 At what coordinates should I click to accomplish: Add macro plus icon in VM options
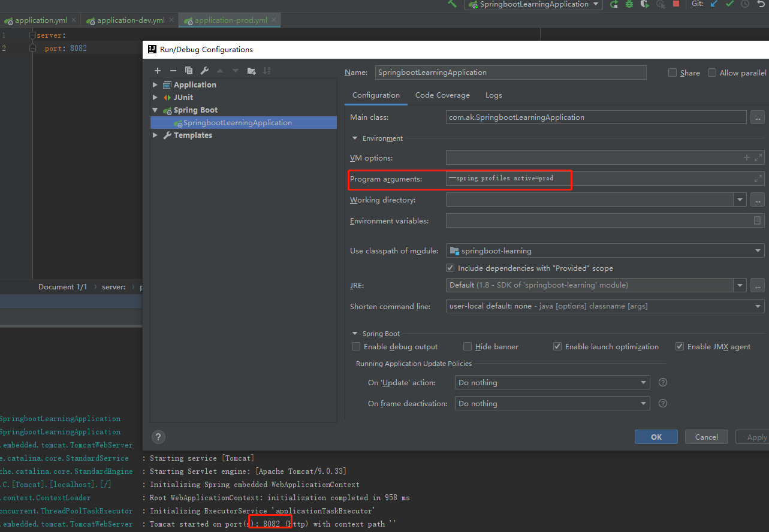coord(747,158)
